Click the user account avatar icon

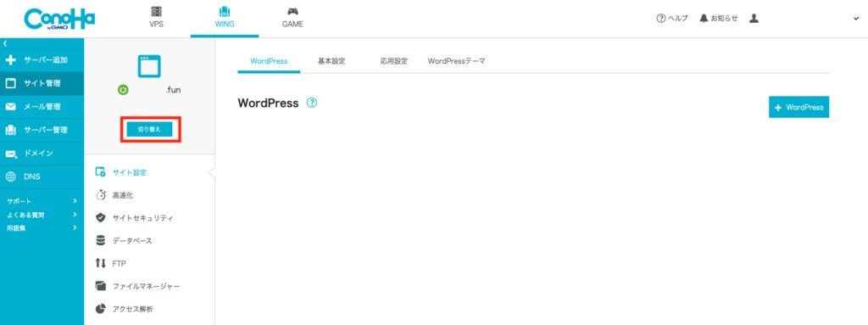[x=754, y=19]
